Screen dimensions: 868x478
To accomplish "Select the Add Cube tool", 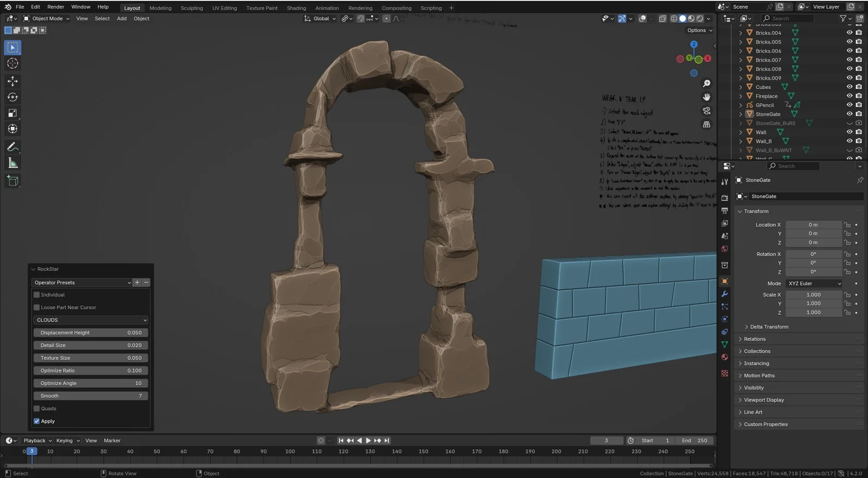I will pos(12,181).
